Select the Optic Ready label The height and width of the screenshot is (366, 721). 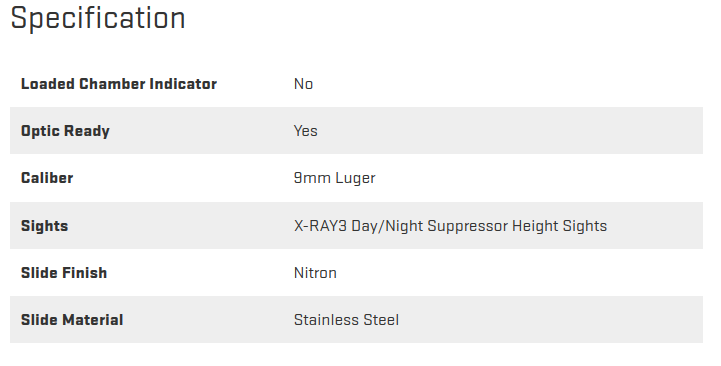pyautogui.click(x=65, y=131)
